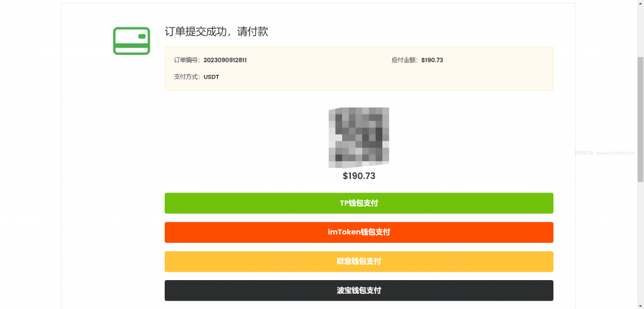The image size is (644, 309).
Task: Click the 支付方式 USDT value
Action: (211, 77)
